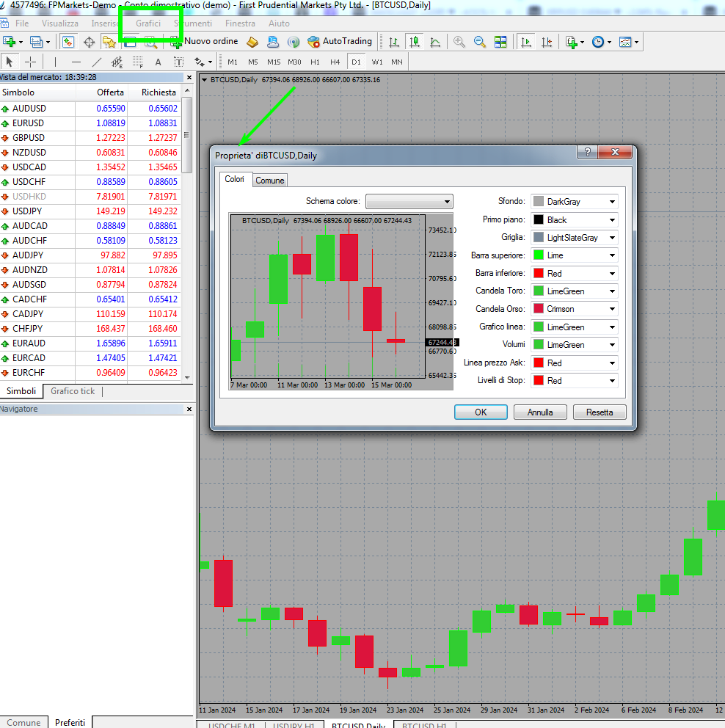Open the MetaEditor yellow book icon
The width and height of the screenshot is (725, 728).
252,43
